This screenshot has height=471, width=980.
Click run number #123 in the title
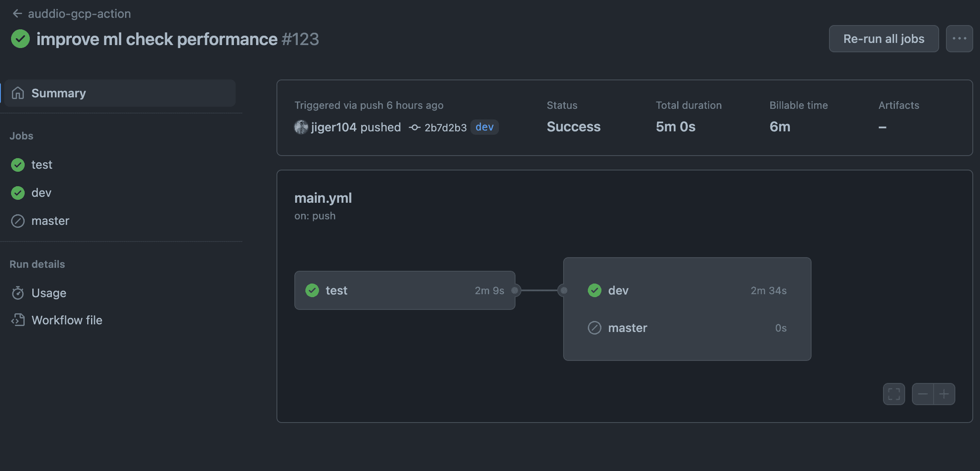pyautogui.click(x=300, y=39)
